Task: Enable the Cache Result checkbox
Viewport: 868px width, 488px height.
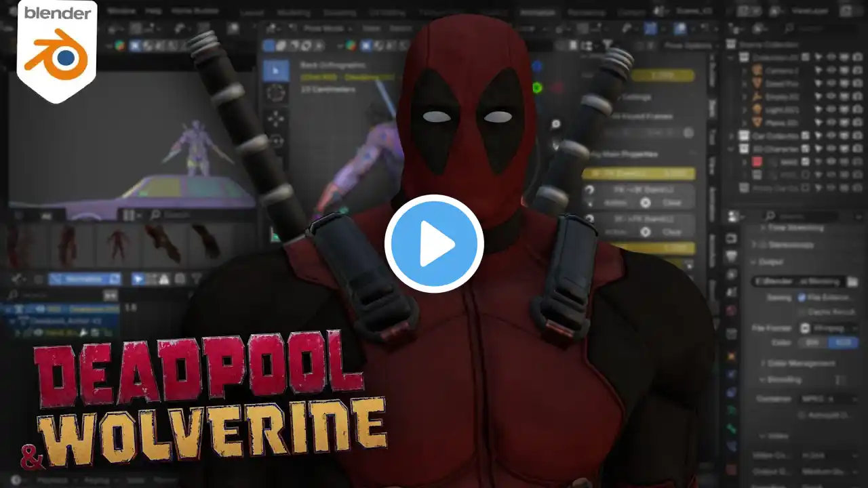Action: click(x=802, y=312)
